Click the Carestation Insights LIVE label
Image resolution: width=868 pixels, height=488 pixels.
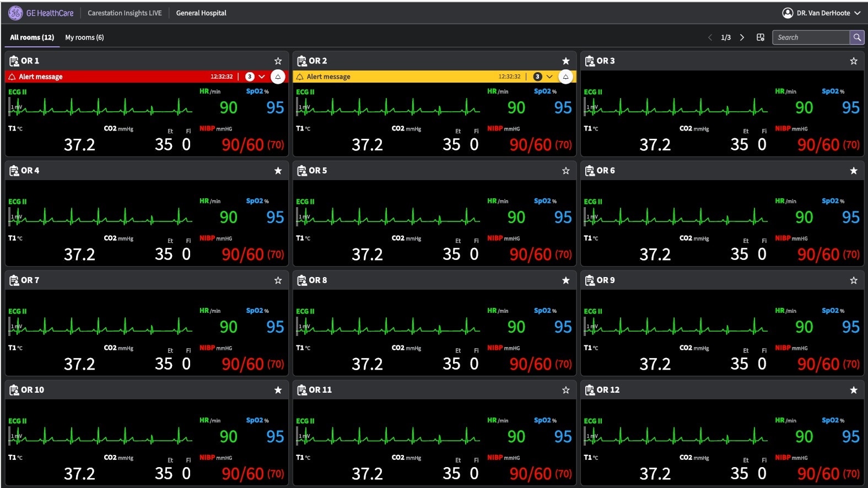[x=125, y=13]
